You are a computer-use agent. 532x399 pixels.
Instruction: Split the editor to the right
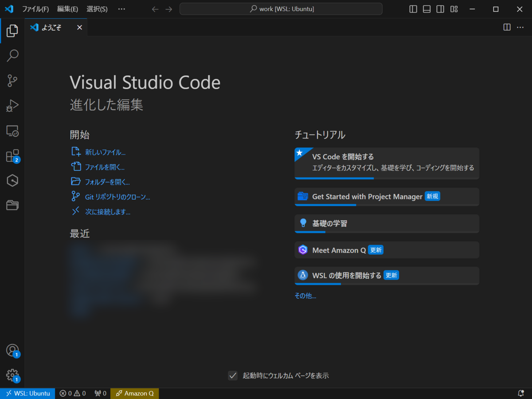tap(507, 27)
